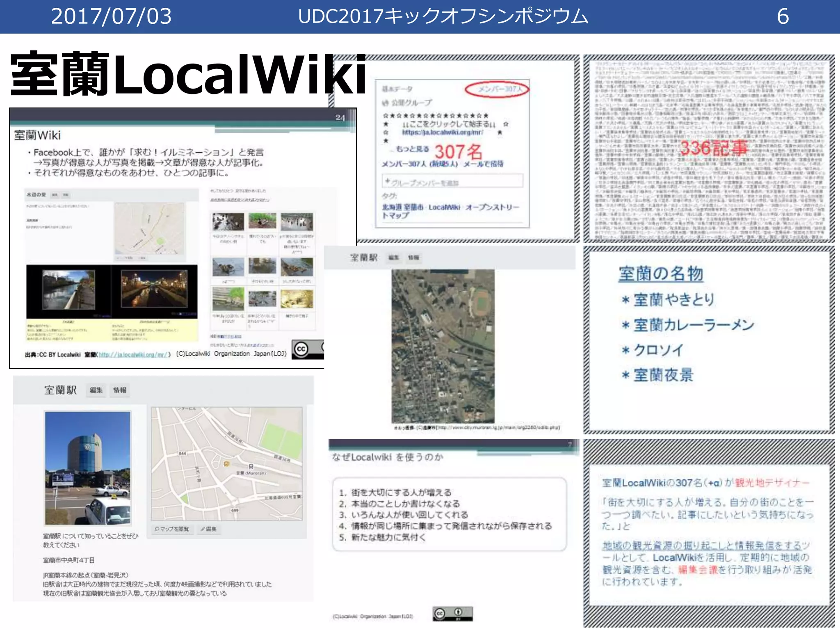The width and height of the screenshot is (840, 630).
Task: Click クロソイ list link
Action: point(658,350)
